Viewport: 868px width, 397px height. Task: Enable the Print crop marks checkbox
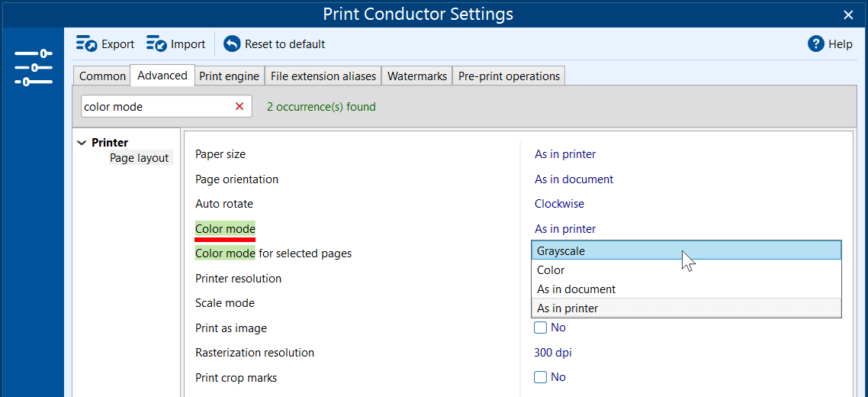pos(541,377)
